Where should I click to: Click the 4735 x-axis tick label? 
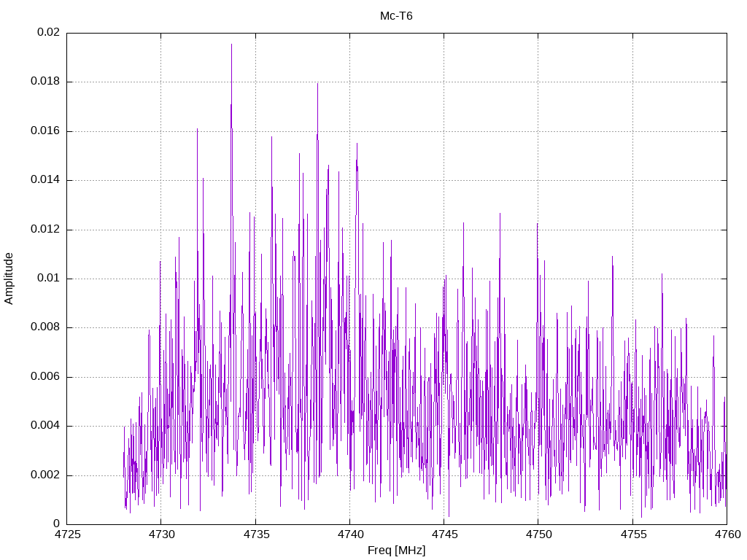click(256, 534)
